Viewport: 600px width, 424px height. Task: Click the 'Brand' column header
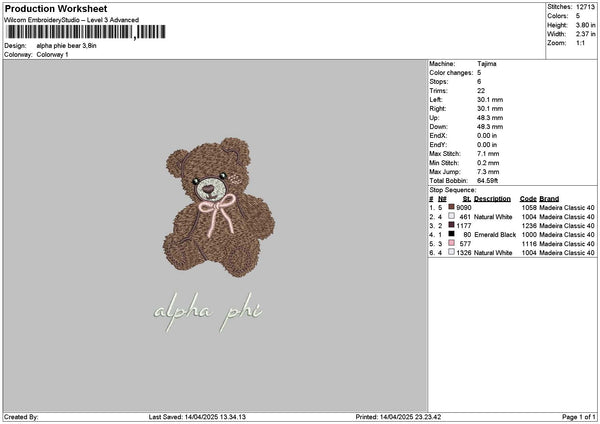(549, 199)
